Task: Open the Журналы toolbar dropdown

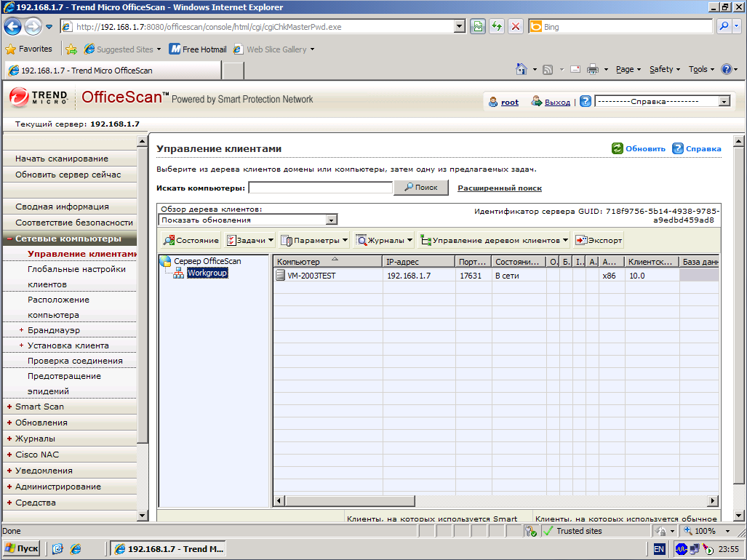Action: (384, 241)
